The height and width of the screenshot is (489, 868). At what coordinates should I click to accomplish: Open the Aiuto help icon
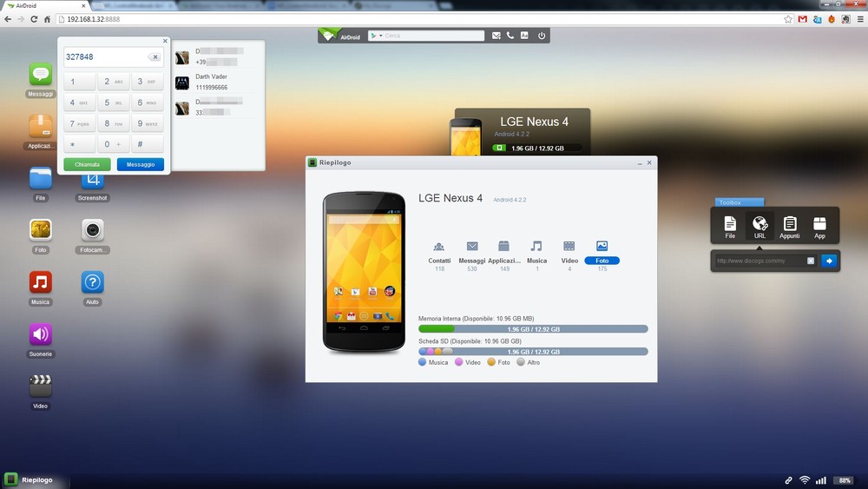pos(93,282)
